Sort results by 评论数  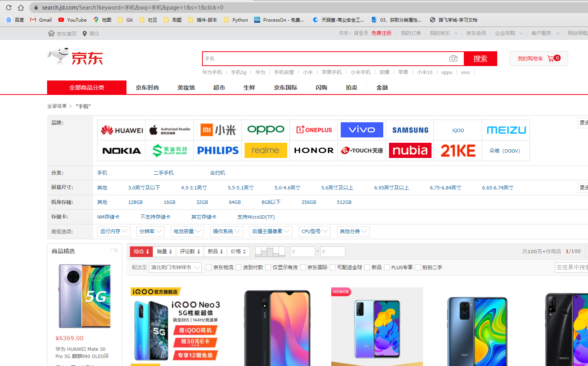click(x=190, y=251)
